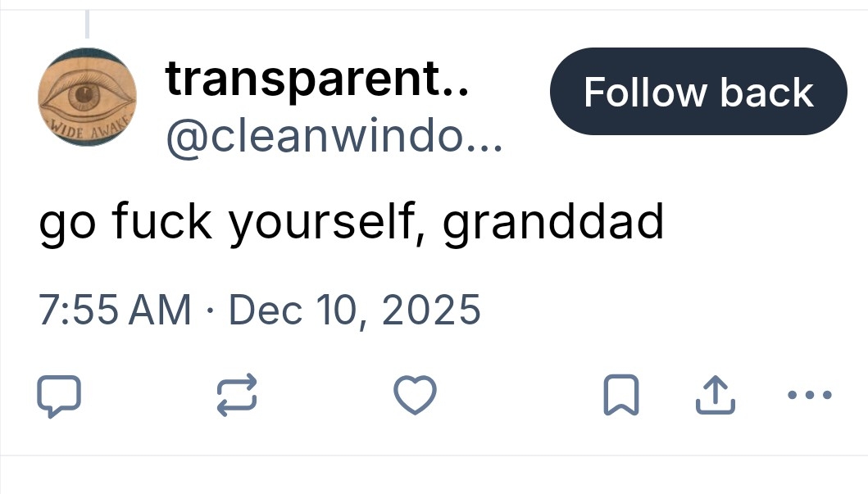Open the eye avatar profile picture
The image size is (868, 494).
(x=87, y=97)
